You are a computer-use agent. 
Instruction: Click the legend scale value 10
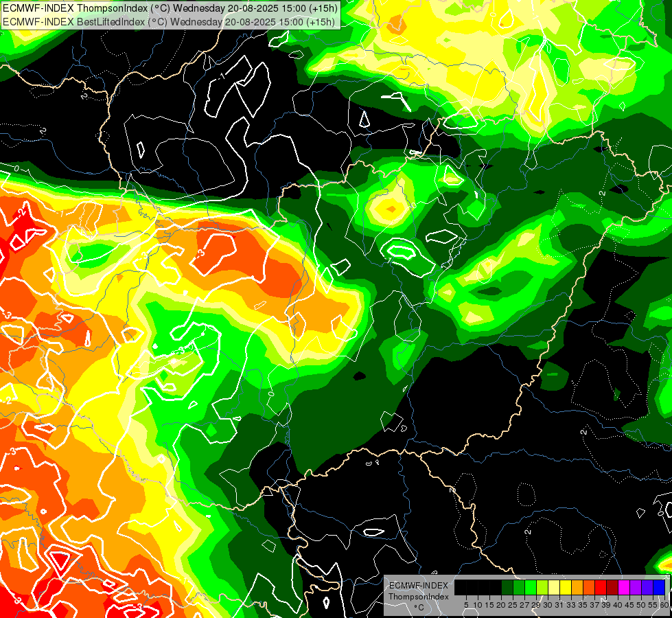(478, 605)
